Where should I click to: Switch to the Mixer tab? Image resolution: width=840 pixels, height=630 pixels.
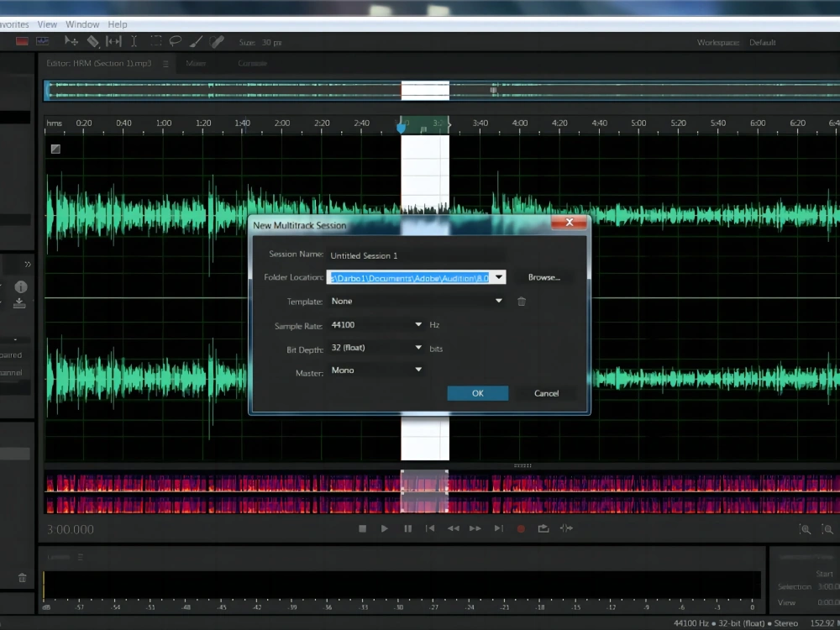click(x=196, y=63)
